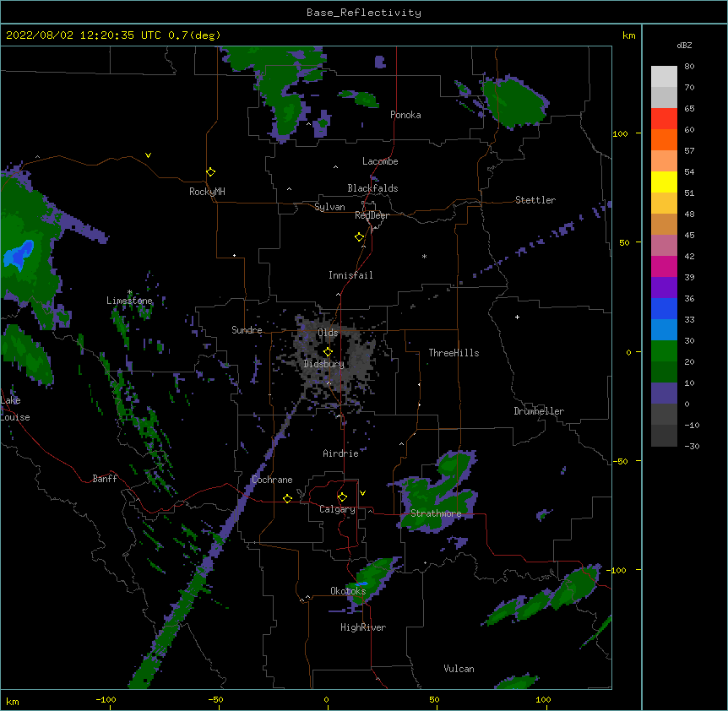Click the dBZ legend heading
Image resolution: width=728 pixels, height=711 pixels.
(684, 45)
